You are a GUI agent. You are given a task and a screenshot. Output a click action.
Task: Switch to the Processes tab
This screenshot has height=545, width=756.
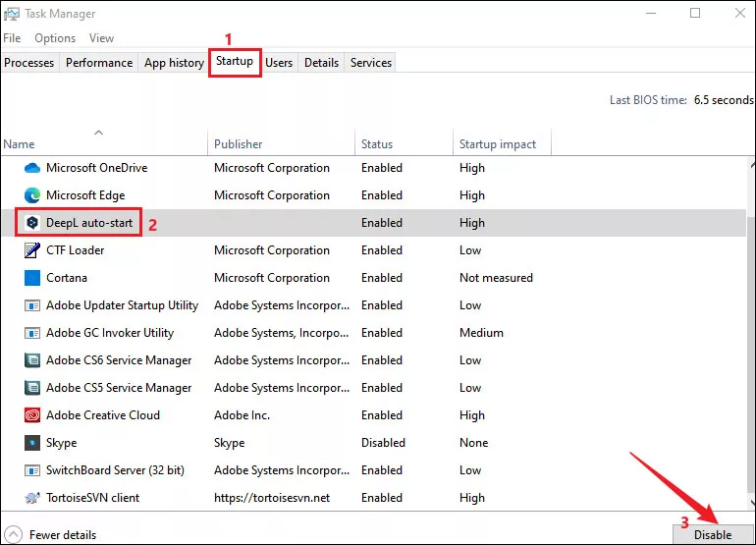28,63
